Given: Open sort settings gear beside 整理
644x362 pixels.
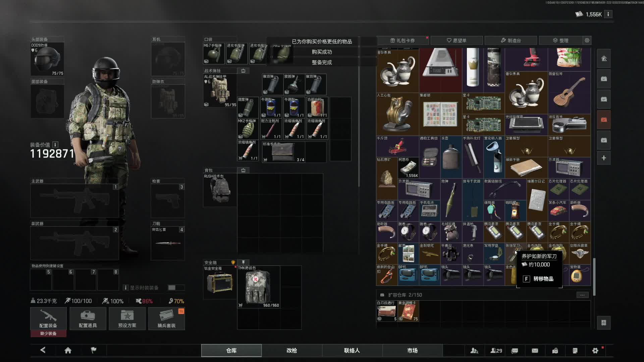Looking at the screenshot, I should (x=587, y=40).
